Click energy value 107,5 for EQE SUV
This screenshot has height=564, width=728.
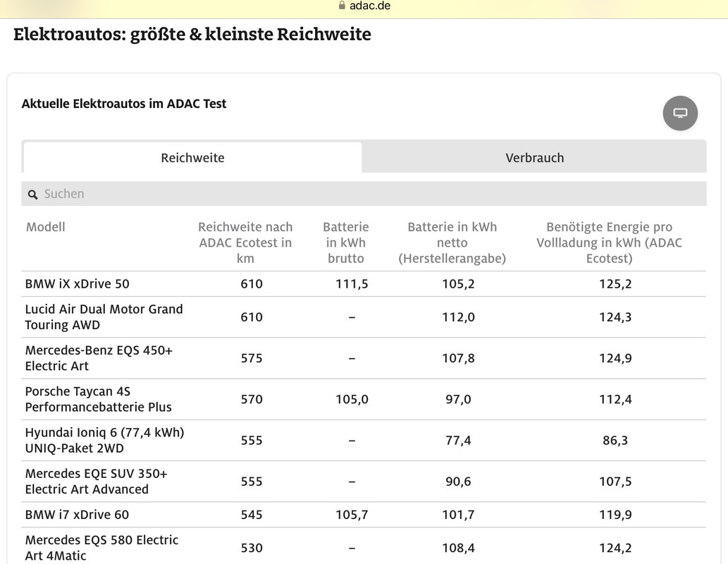pos(615,482)
